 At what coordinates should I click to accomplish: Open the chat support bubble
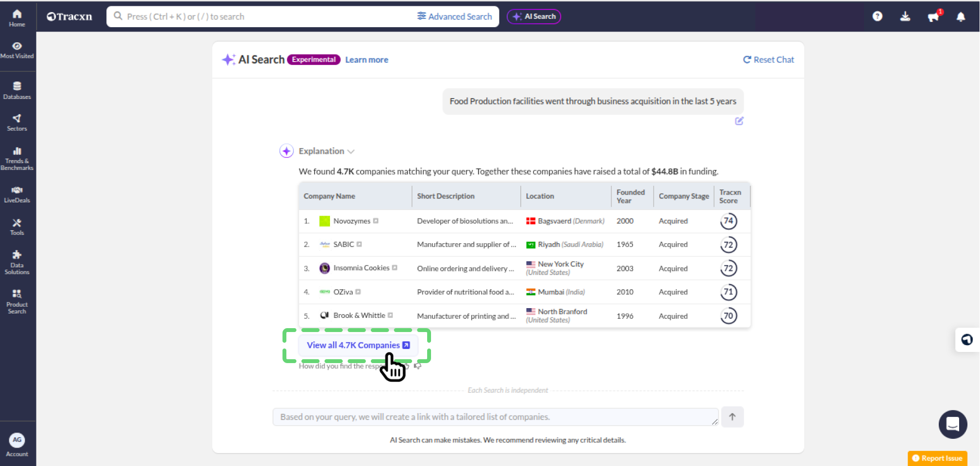(x=952, y=424)
